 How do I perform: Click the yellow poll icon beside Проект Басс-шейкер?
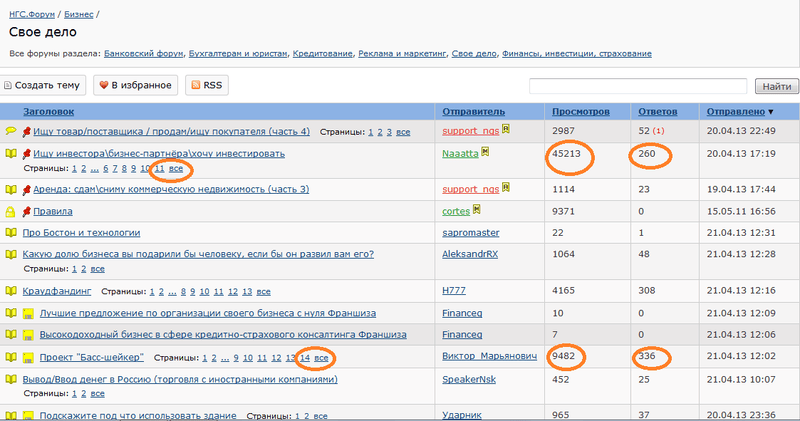[29, 358]
